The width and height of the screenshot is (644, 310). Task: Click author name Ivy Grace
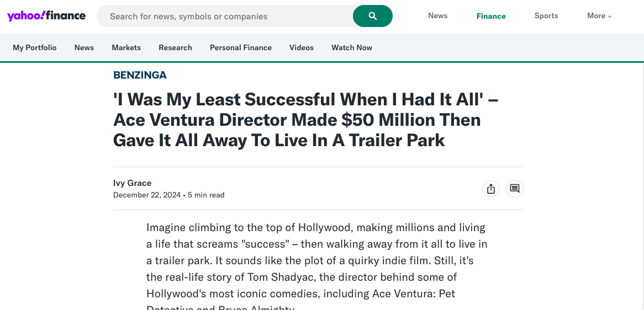(x=132, y=183)
